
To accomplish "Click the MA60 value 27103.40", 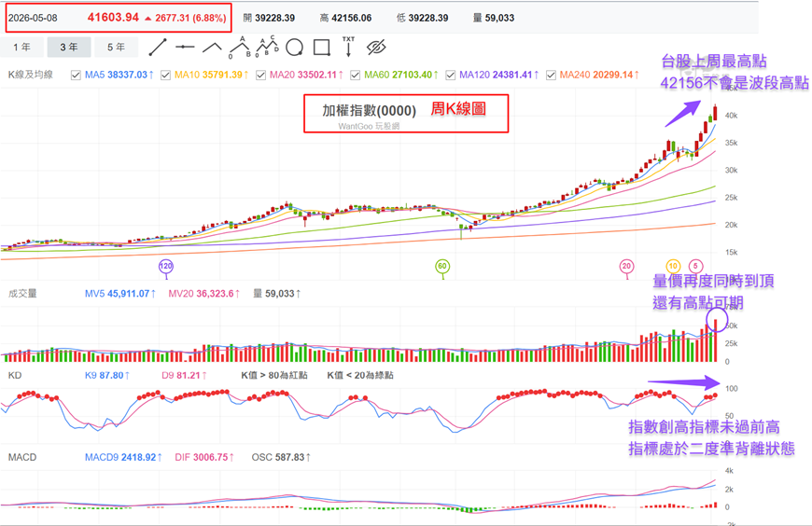I will (412, 75).
